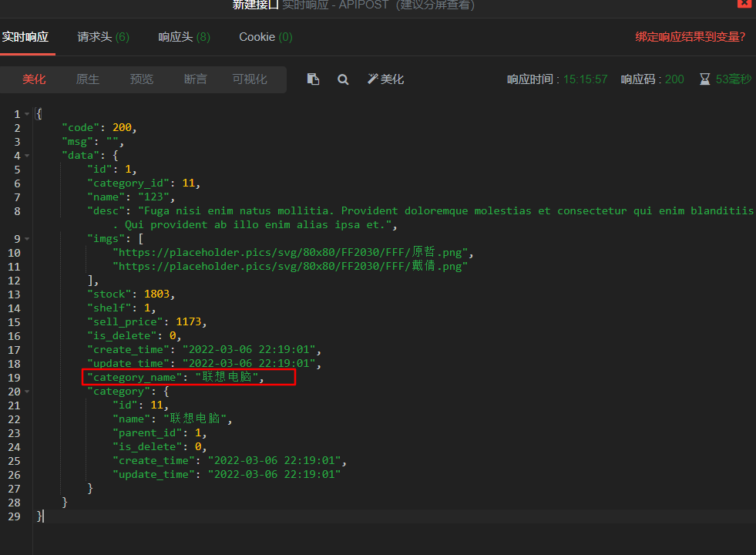Open response search with the magnifier icon

[x=343, y=79]
